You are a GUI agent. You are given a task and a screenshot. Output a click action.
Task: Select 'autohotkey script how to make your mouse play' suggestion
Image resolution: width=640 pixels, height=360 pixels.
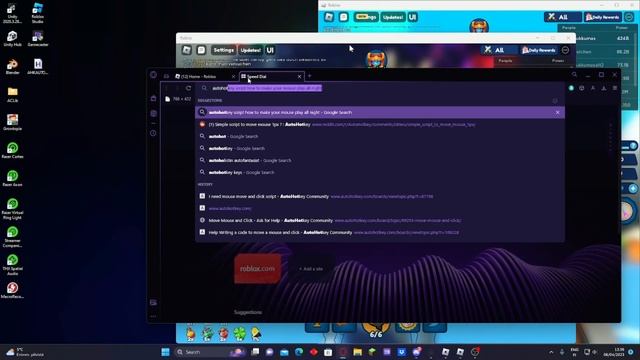[x=380, y=112]
